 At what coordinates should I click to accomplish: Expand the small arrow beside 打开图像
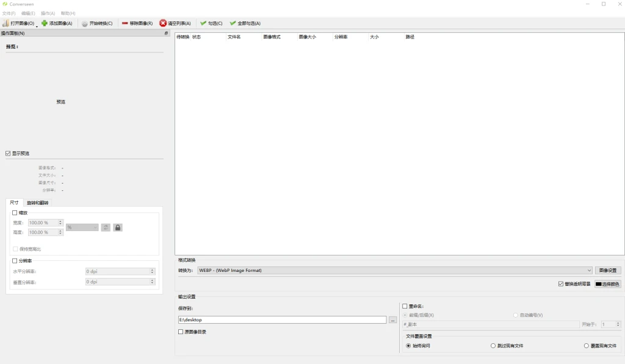pyautogui.click(x=37, y=26)
